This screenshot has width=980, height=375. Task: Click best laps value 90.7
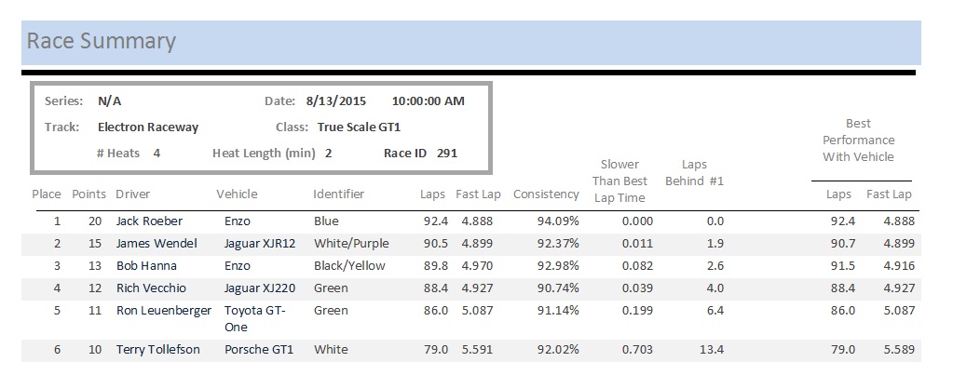coord(842,244)
